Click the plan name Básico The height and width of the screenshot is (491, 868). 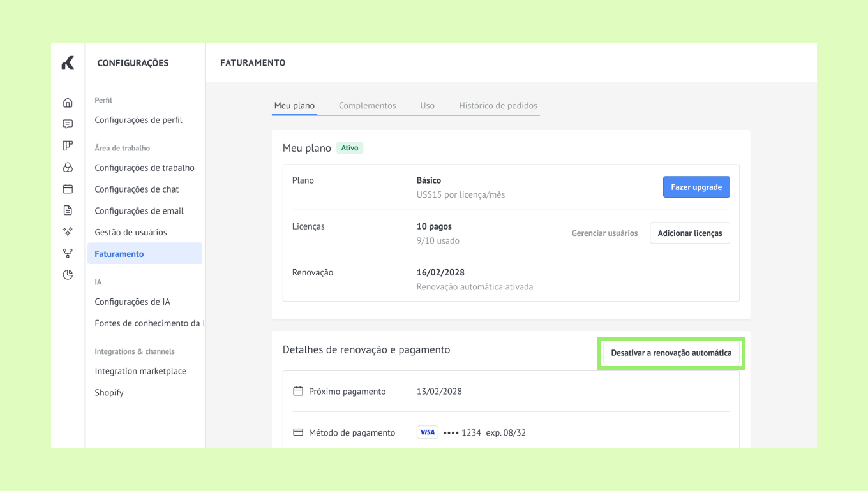429,180
